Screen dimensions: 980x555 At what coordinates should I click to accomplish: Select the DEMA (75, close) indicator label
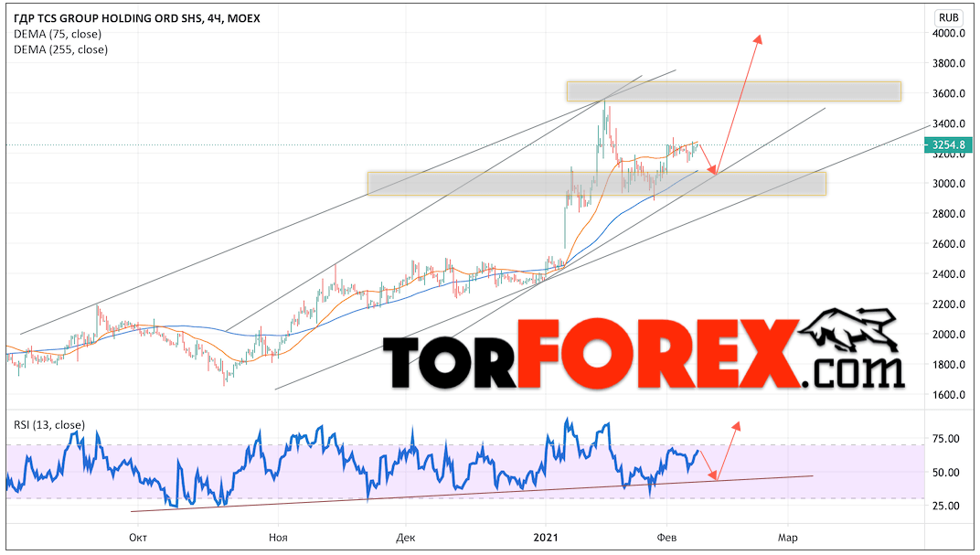coord(58,34)
